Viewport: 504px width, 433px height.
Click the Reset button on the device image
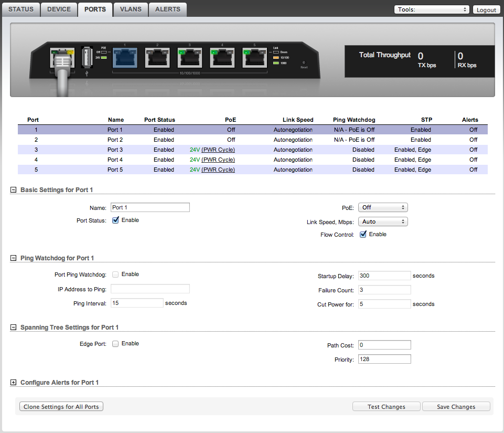coord(304,62)
